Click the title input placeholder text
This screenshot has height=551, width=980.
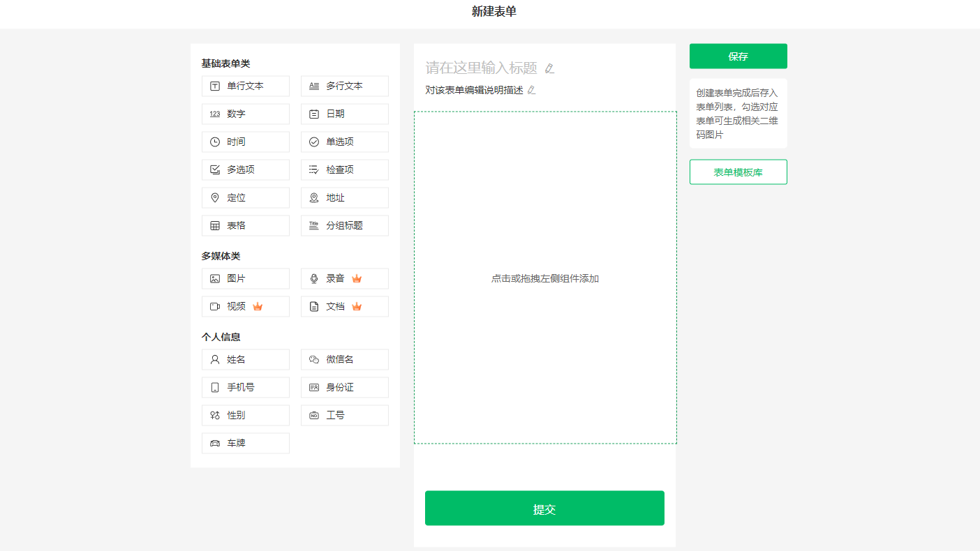(481, 68)
